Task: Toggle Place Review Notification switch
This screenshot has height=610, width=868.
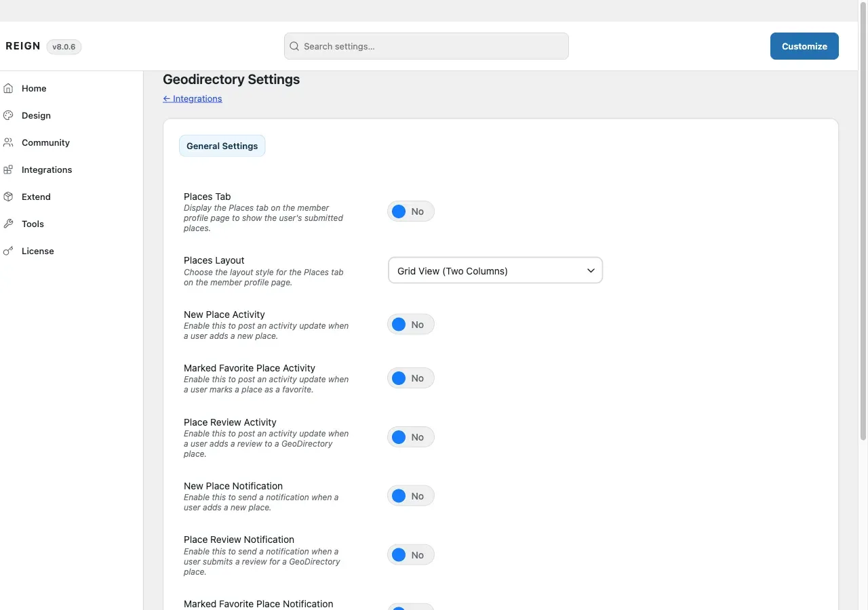Action: click(x=411, y=555)
